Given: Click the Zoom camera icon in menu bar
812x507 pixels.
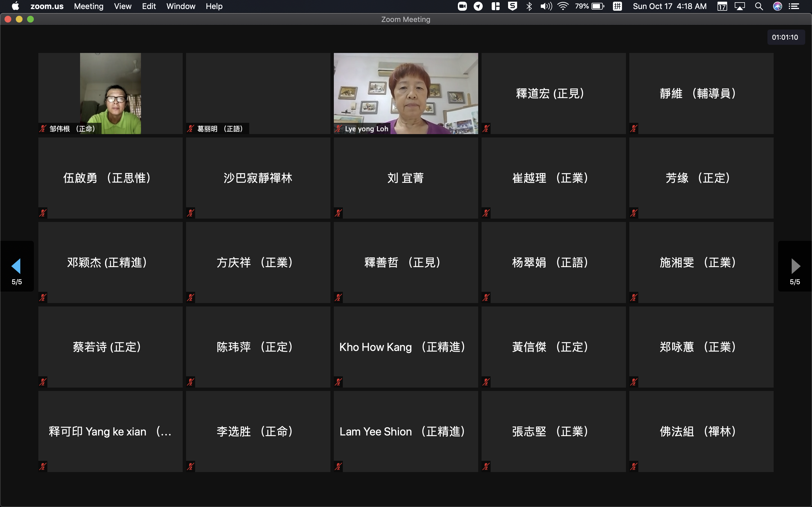Looking at the screenshot, I should click(x=462, y=6).
